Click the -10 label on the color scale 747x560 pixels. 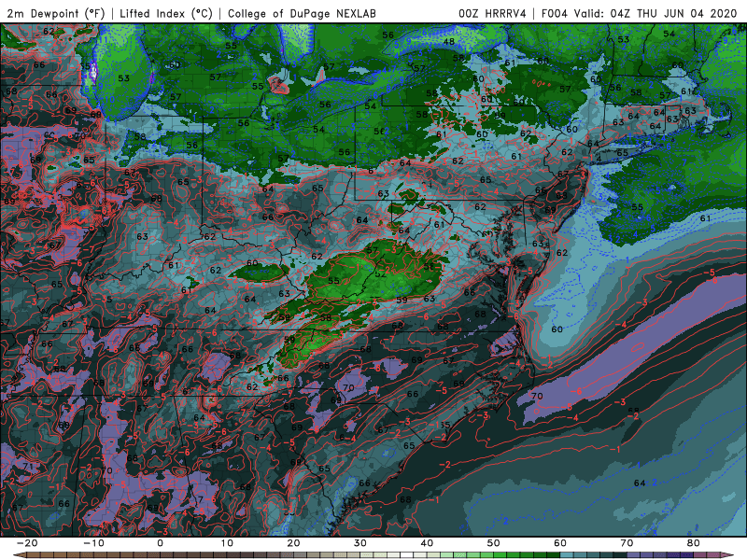click(x=93, y=543)
